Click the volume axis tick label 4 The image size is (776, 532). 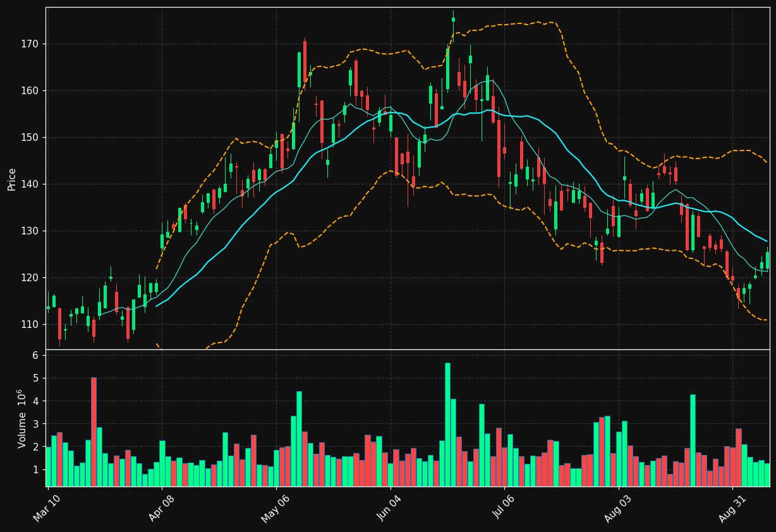coord(36,401)
